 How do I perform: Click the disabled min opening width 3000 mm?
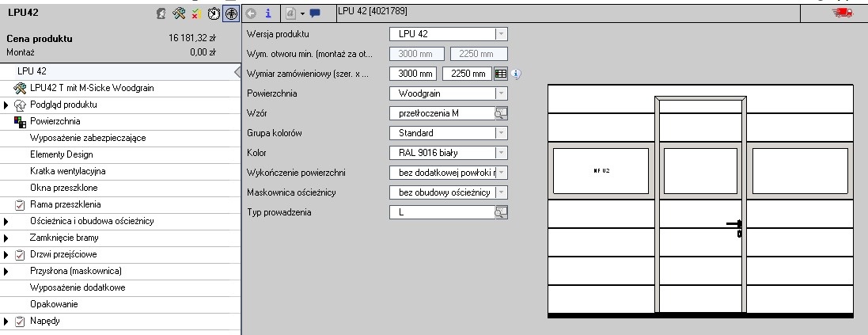click(417, 55)
